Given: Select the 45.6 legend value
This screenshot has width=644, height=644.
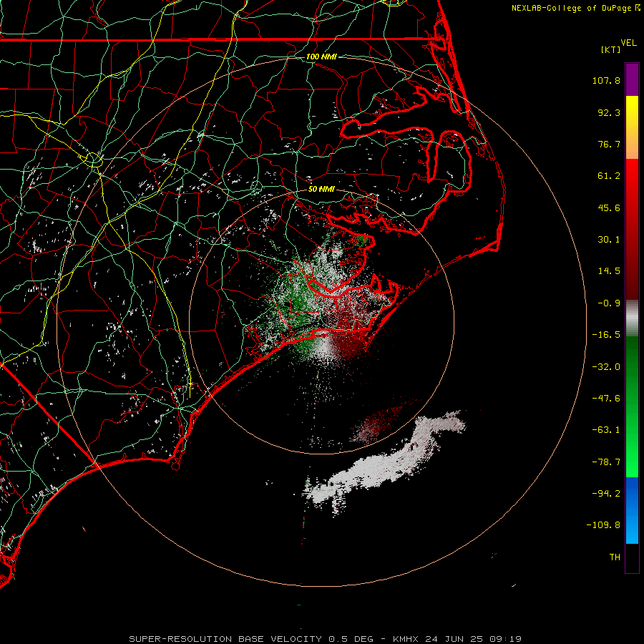Looking at the screenshot, I should 609,208.
